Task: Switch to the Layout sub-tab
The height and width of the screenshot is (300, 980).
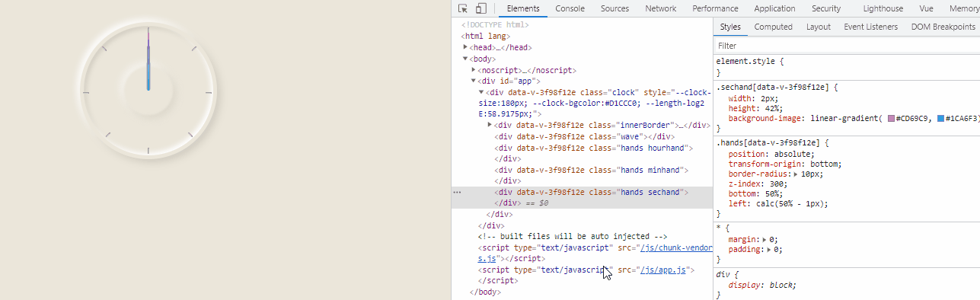Action: pyautogui.click(x=819, y=27)
